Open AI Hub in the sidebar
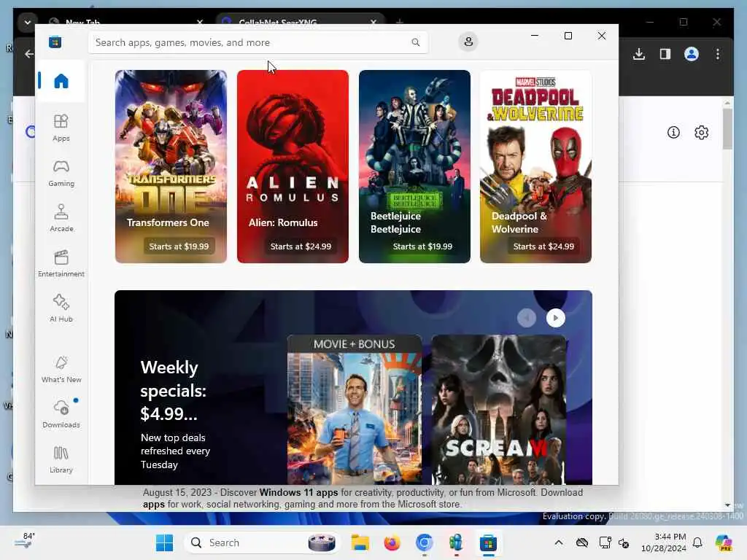 coord(61,308)
